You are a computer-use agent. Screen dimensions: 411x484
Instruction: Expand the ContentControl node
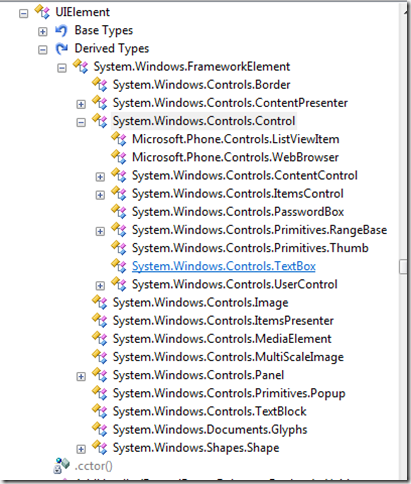click(100, 177)
